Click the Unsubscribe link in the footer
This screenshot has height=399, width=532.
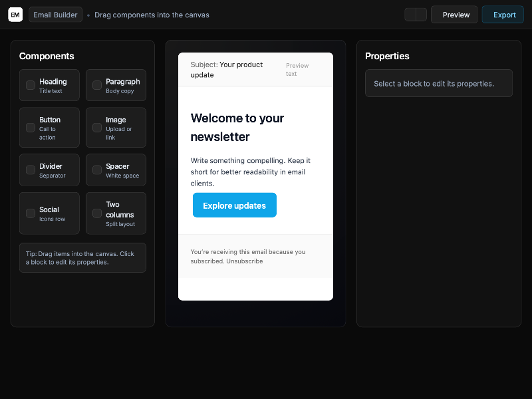coord(244,261)
